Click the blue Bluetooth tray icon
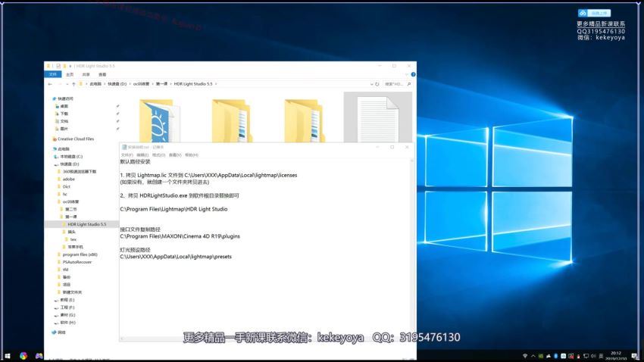This screenshot has width=644, height=362. click(x=555, y=356)
